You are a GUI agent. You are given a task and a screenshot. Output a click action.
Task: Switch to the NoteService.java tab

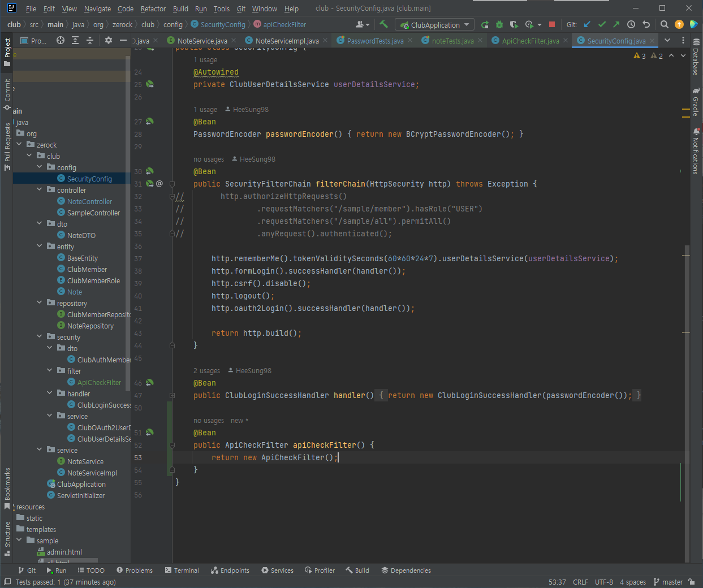(202, 41)
